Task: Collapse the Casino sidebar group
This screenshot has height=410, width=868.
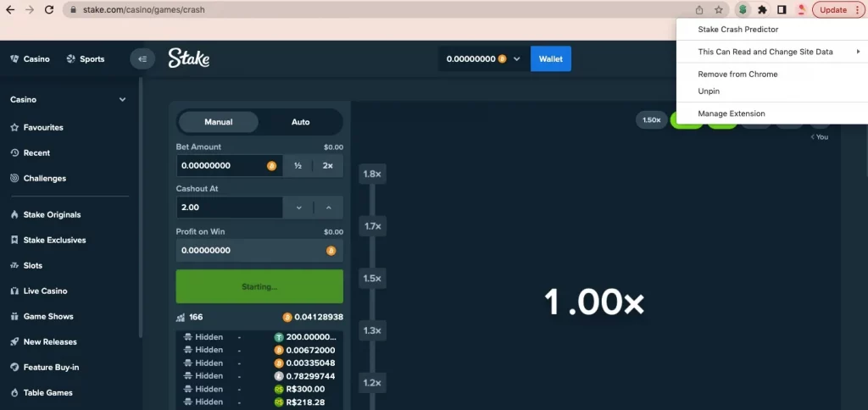Action: pos(122,100)
